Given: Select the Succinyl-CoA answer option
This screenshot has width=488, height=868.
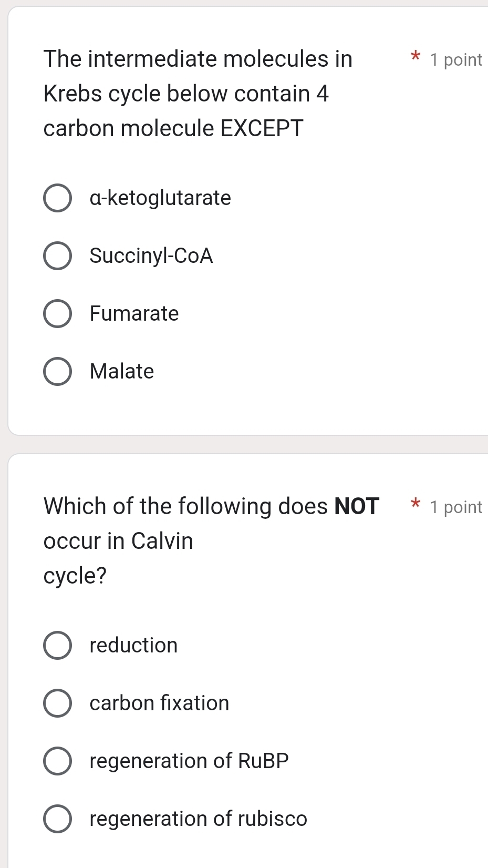Looking at the screenshot, I should click(58, 256).
